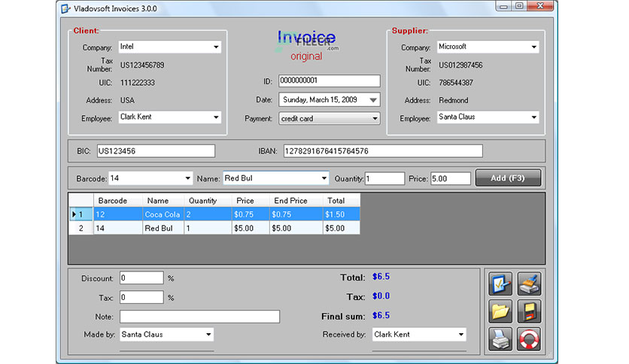Click the Red Bul name cell in row 2

click(163, 228)
